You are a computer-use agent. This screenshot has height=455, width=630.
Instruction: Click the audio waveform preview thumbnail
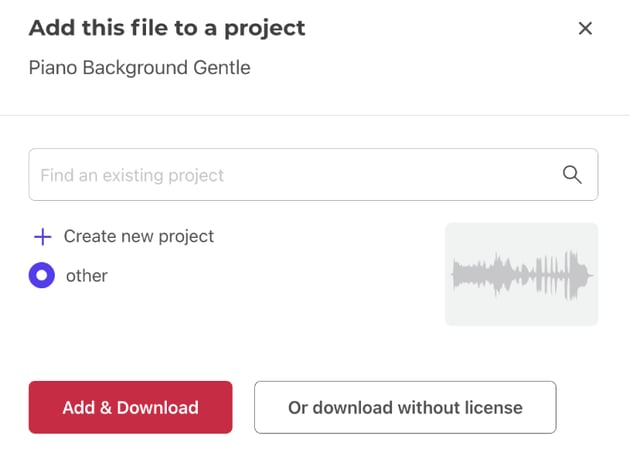click(521, 274)
